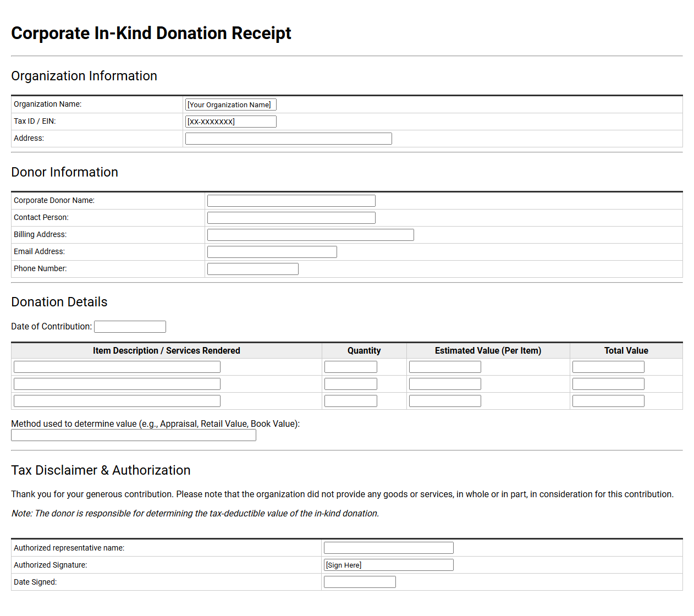Click the 'Authorized Signature:' label

[51, 565]
